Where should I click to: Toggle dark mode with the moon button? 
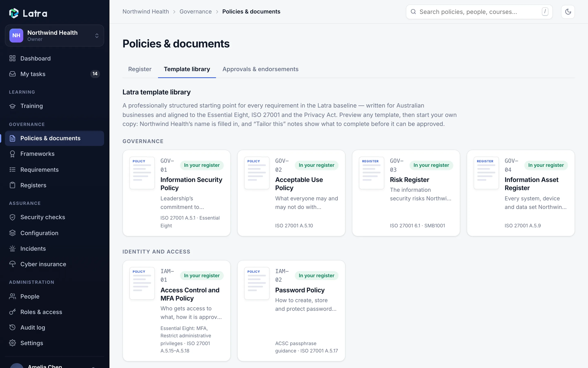568,12
